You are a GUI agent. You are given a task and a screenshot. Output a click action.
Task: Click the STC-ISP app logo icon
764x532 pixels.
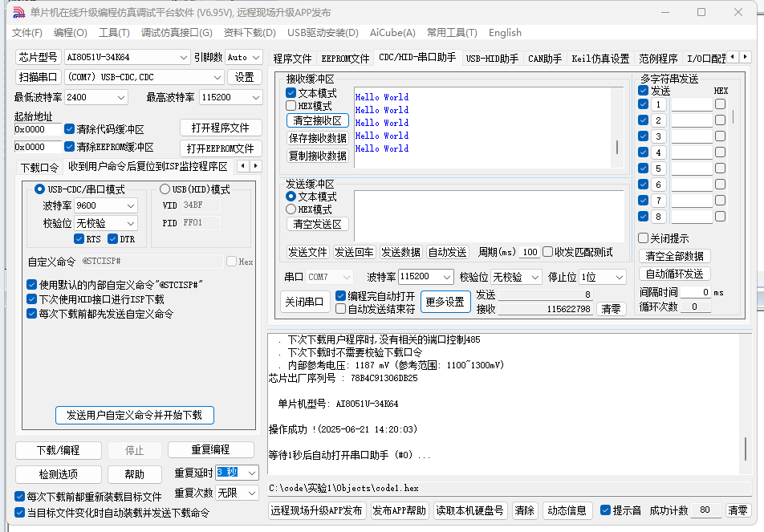(x=18, y=12)
